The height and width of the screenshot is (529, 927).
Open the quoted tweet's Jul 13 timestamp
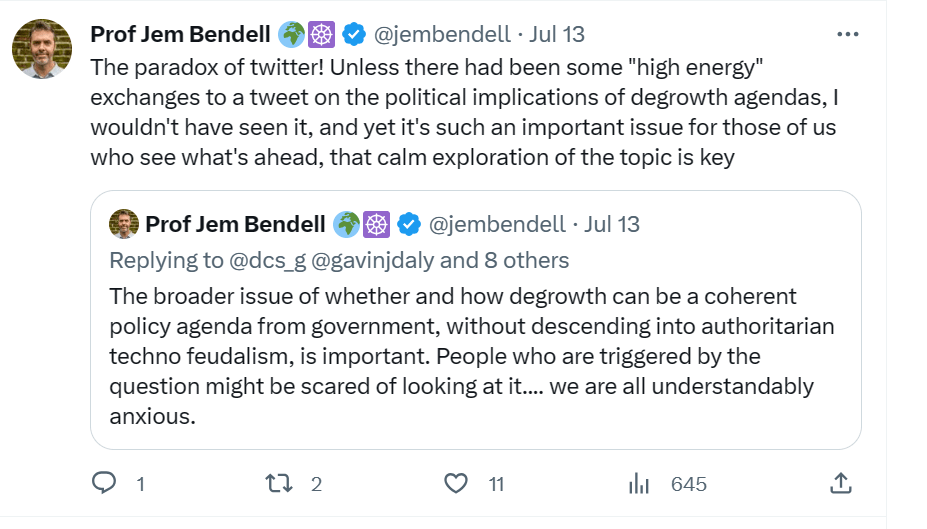coord(612,223)
